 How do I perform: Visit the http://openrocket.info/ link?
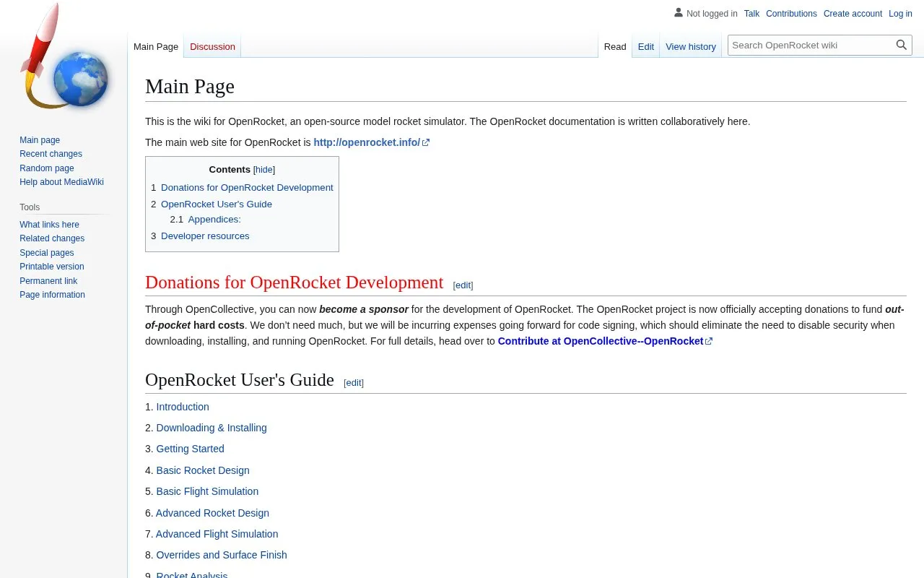tap(371, 142)
